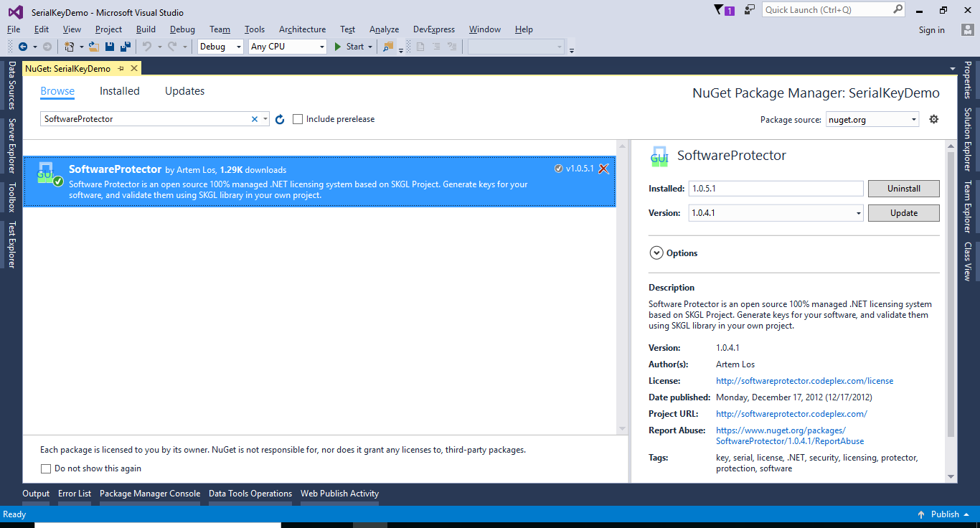This screenshot has width=980, height=528.
Task: Click the Open File folder icon
Action: (x=93, y=47)
